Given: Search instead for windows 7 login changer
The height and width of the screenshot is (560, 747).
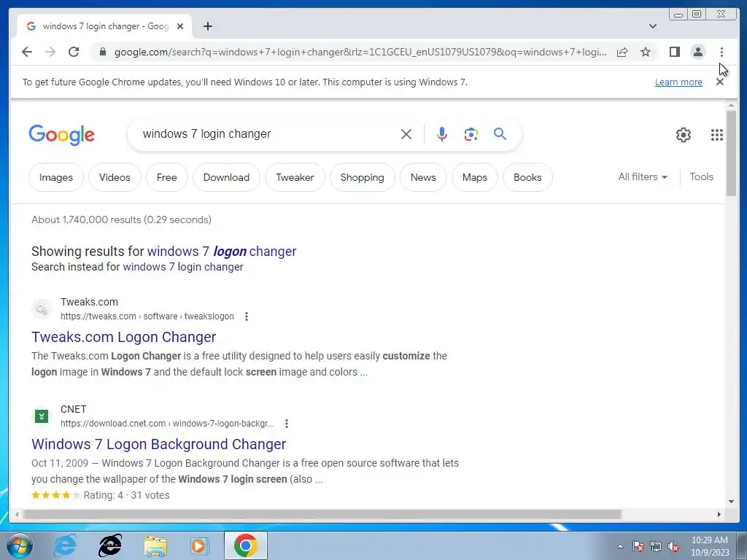Looking at the screenshot, I should point(183,267).
